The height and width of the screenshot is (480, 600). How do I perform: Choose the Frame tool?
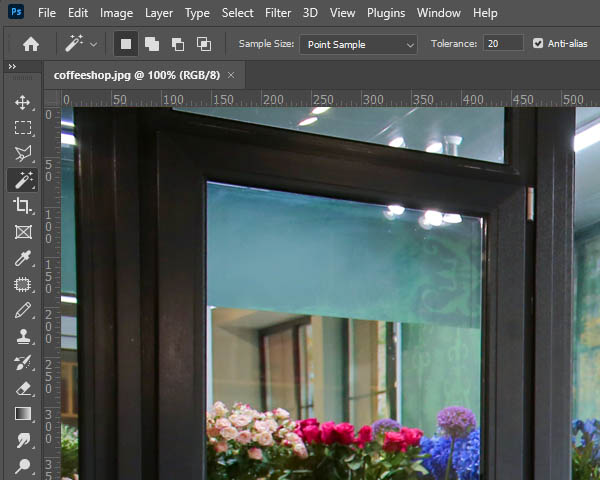23,232
